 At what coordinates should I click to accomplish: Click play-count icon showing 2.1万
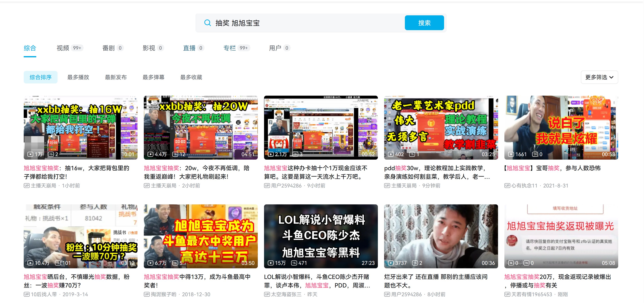[270, 154]
